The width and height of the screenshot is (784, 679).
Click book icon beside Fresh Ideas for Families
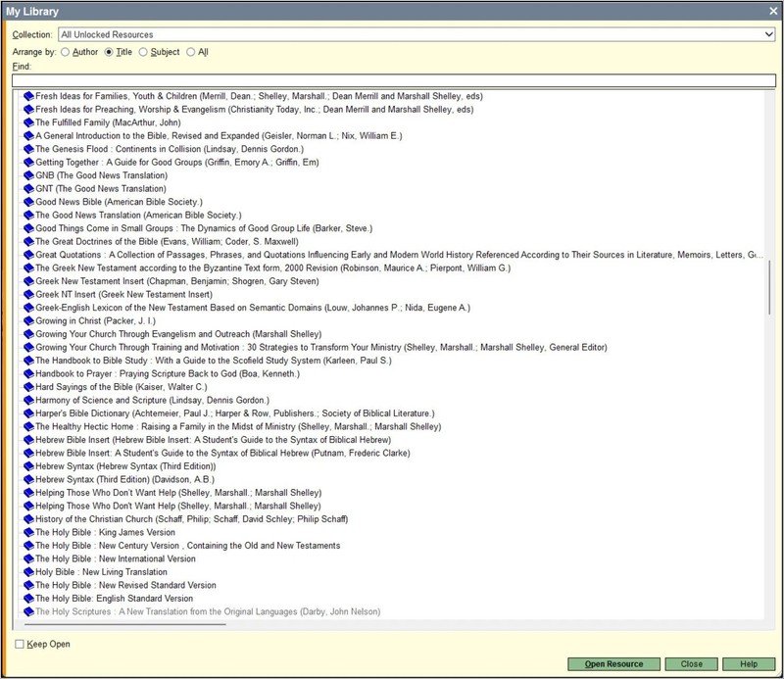(x=28, y=96)
